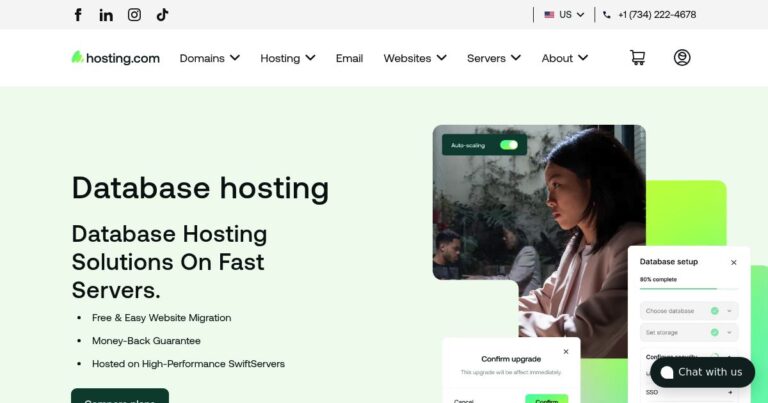Close the Database setup panel
Screen dimensions: 768x403
pyautogui.click(x=733, y=262)
